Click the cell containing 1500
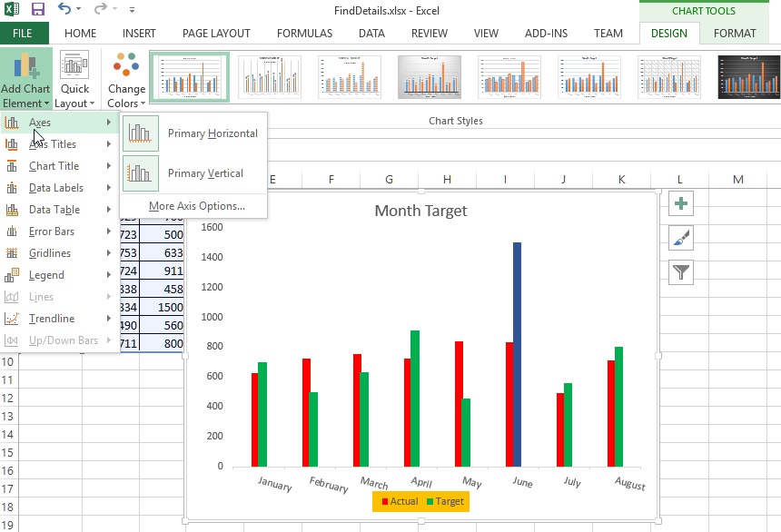Screen dimensions: 781x532 163,307
